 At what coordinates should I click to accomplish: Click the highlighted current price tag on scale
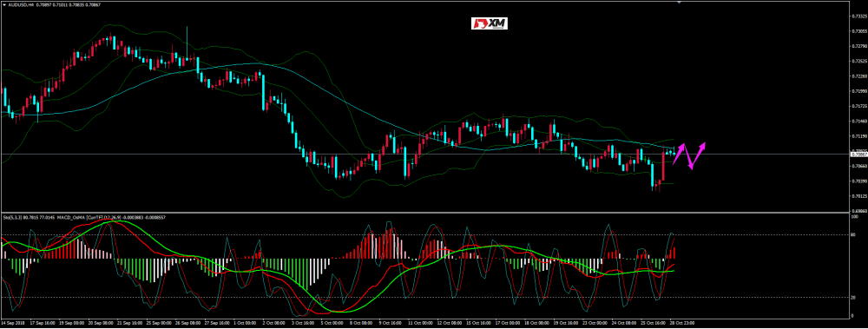[859, 155]
